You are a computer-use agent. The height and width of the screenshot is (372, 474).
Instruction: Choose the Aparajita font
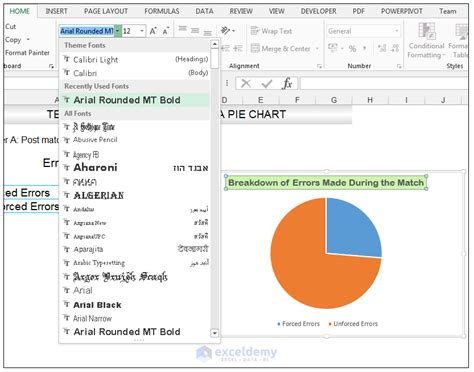[x=135, y=249]
